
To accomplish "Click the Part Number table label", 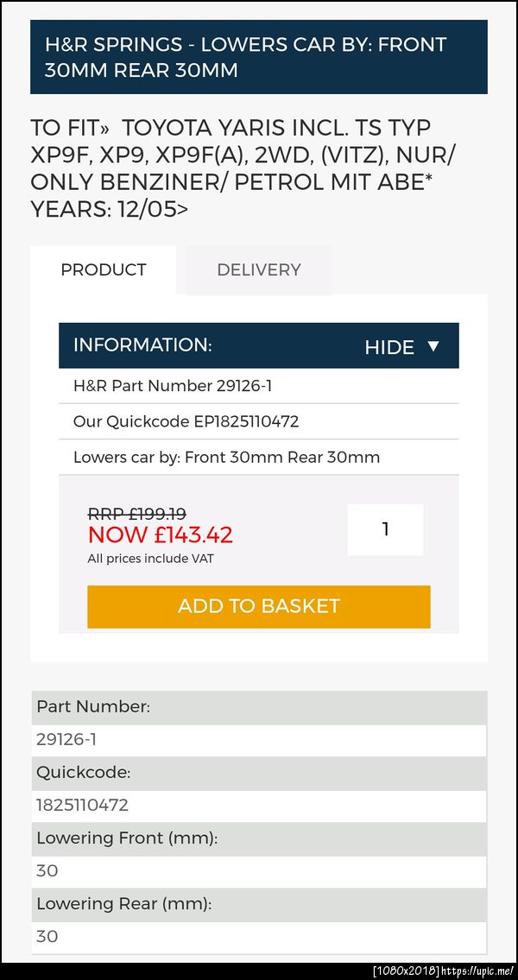I will click(93, 707).
